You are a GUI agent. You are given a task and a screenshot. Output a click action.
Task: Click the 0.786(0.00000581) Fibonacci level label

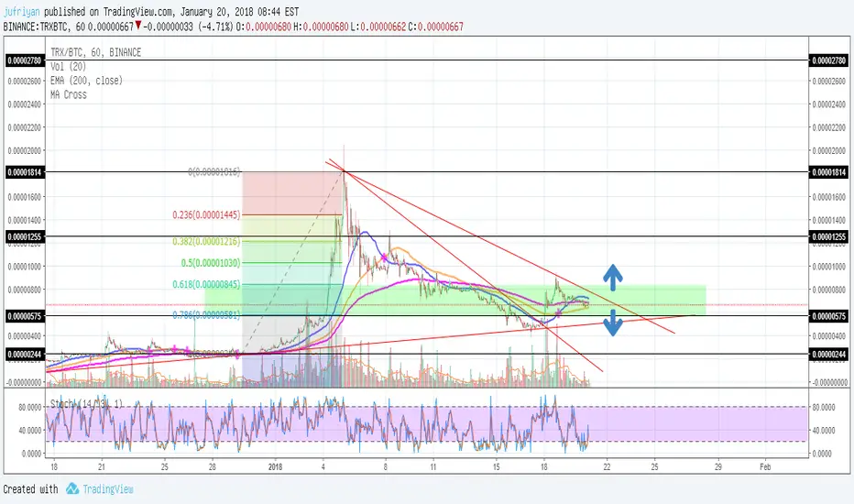click(x=206, y=315)
